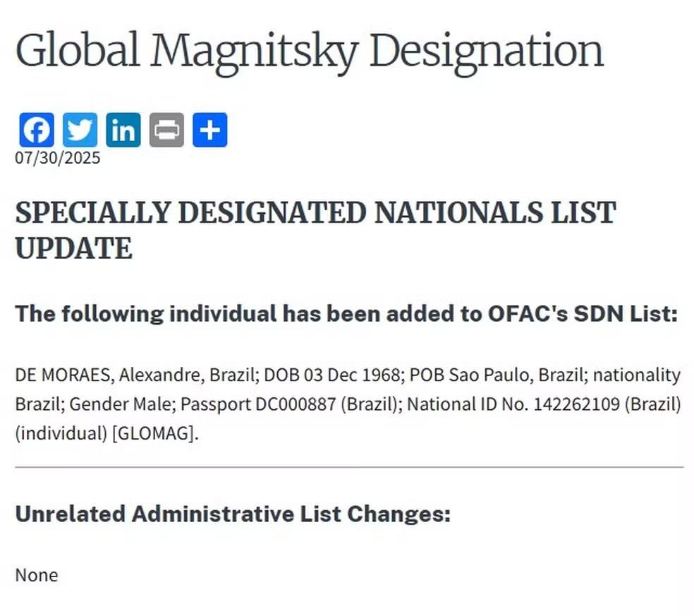
Task: Click the [GLOMAG] program tag
Action: pos(153,433)
